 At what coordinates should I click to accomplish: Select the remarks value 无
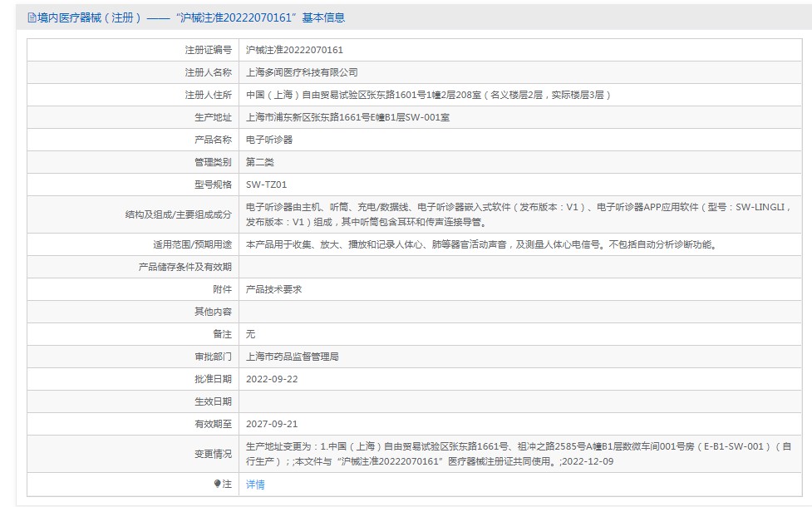[251, 334]
